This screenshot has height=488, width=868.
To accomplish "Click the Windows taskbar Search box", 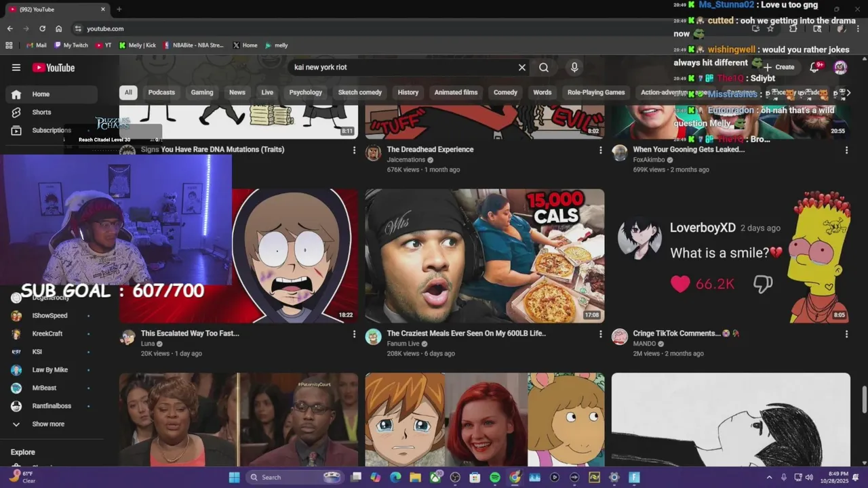I will coord(295,477).
